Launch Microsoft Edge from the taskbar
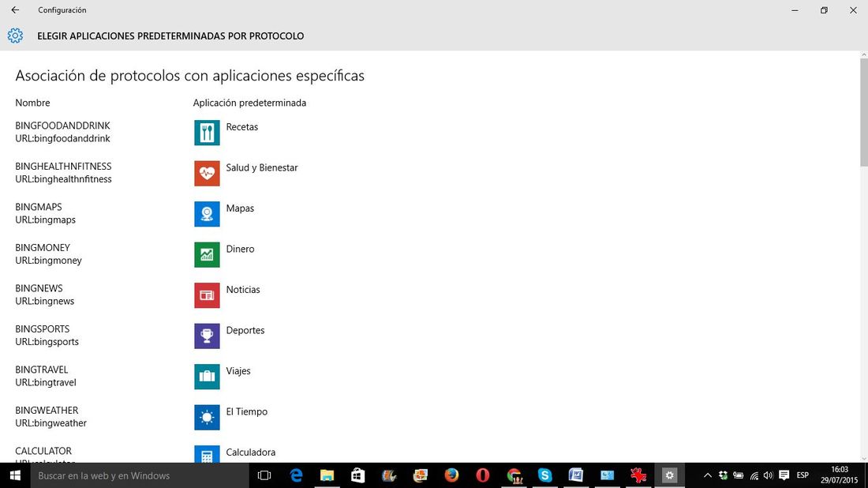Screen dimensions: 868x488 pyautogui.click(x=296, y=475)
